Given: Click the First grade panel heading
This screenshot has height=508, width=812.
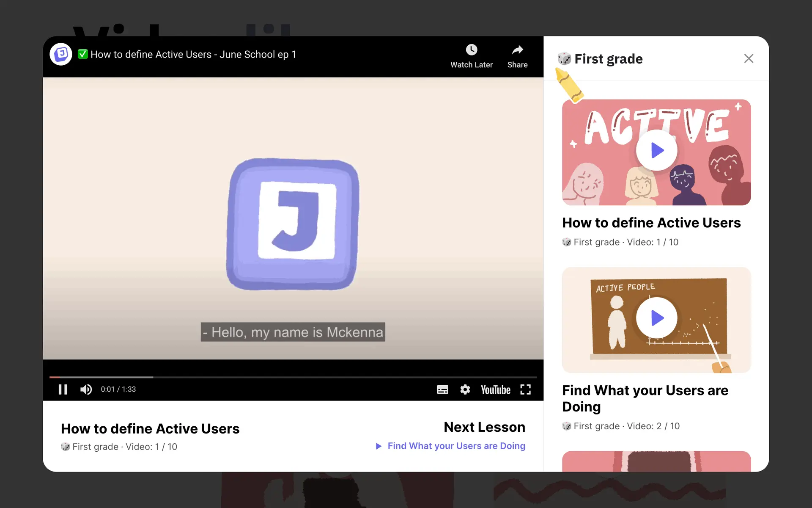Looking at the screenshot, I should (608, 59).
